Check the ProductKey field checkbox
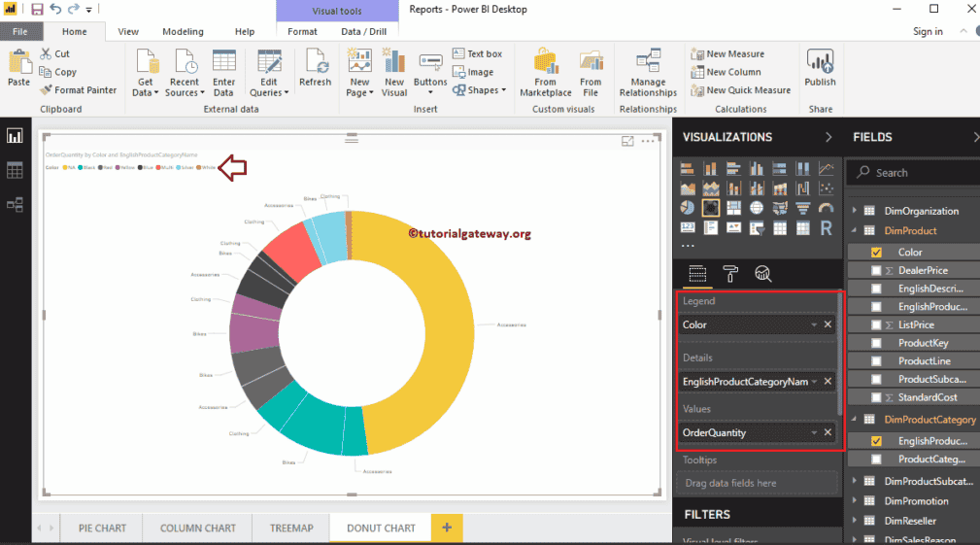 876,343
